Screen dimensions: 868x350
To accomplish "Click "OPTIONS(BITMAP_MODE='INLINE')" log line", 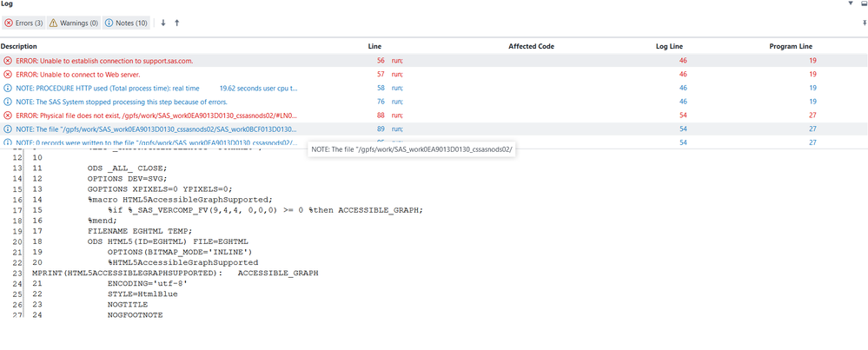I will point(180,252).
